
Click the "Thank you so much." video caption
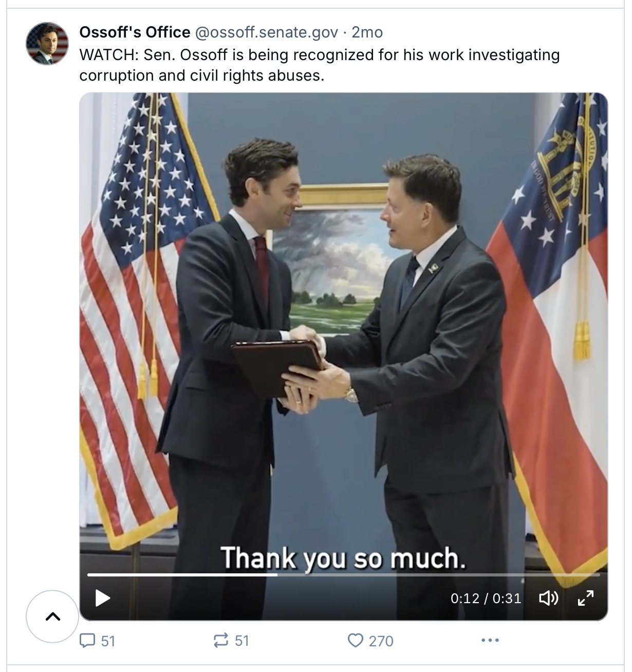point(343,557)
